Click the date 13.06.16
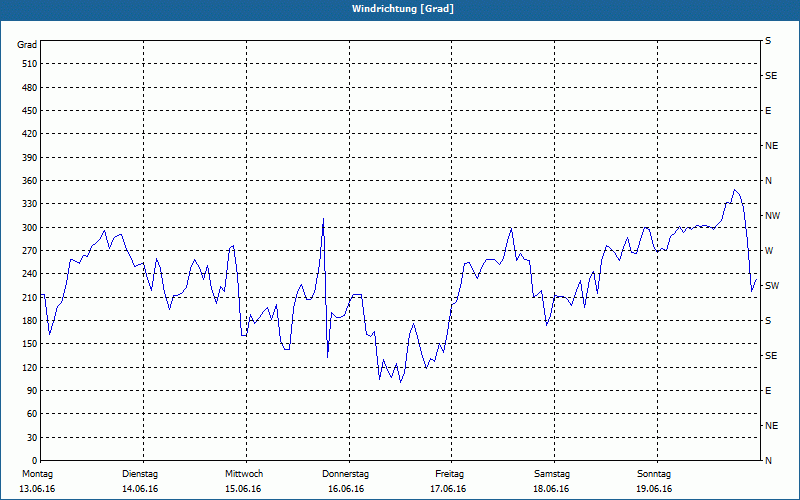 pos(37,489)
